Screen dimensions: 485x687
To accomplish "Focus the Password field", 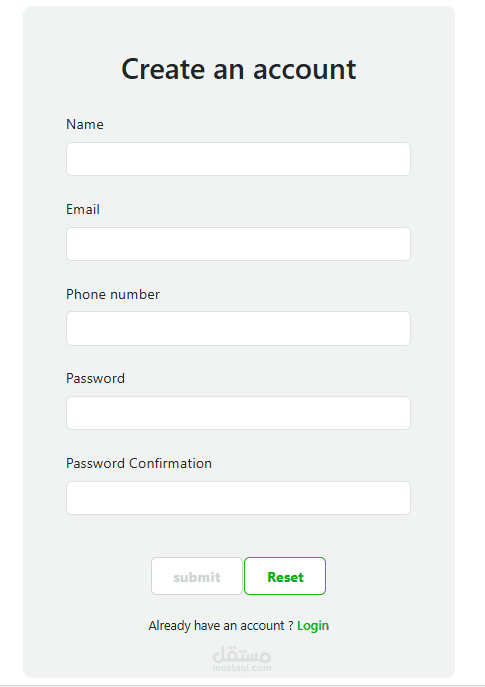I will pos(238,413).
